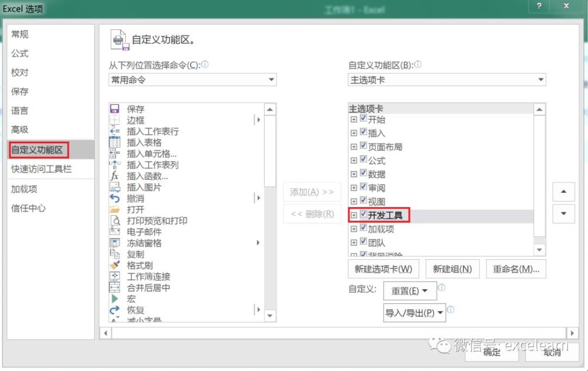This screenshot has width=588, height=371.
Task: Toggle the 数据 checkbox
Action: [363, 173]
